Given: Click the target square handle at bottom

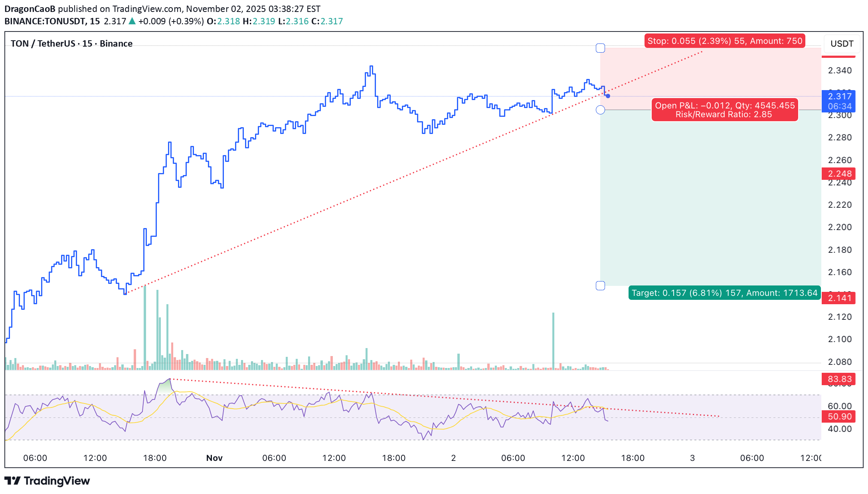Looking at the screenshot, I should pyautogui.click(x=600, y=285).
